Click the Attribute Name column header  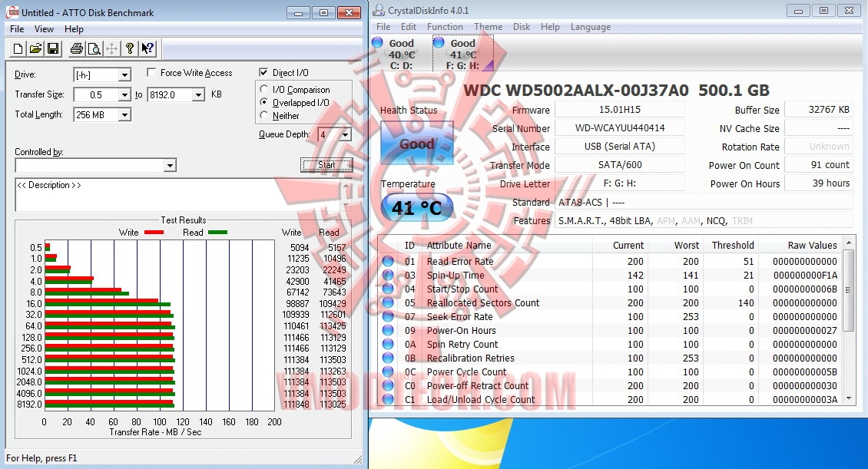click(459, 245)
